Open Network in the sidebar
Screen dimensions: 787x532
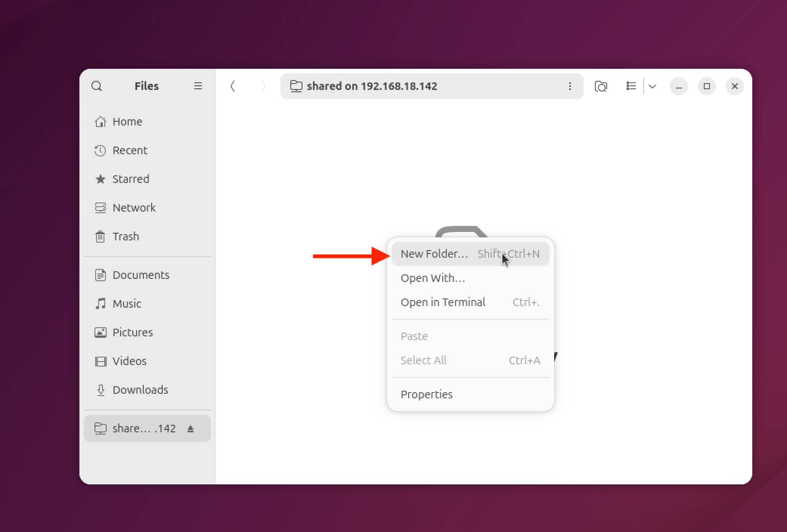click(x=134, y=208)
